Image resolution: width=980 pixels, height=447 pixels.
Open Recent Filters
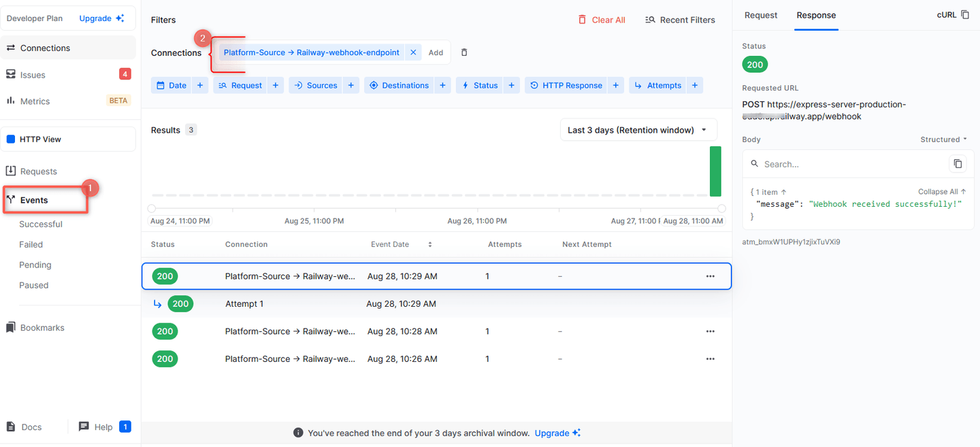(x=680, y=20)
